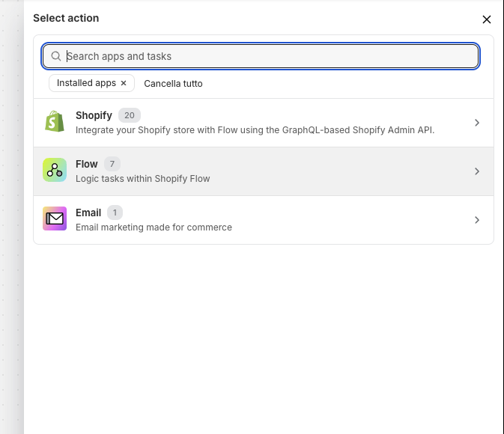Viewport: 504px width, 434px height.
Task: Click the Logic tasks within Shopify Flow description
Action: [x=142, y=179]
